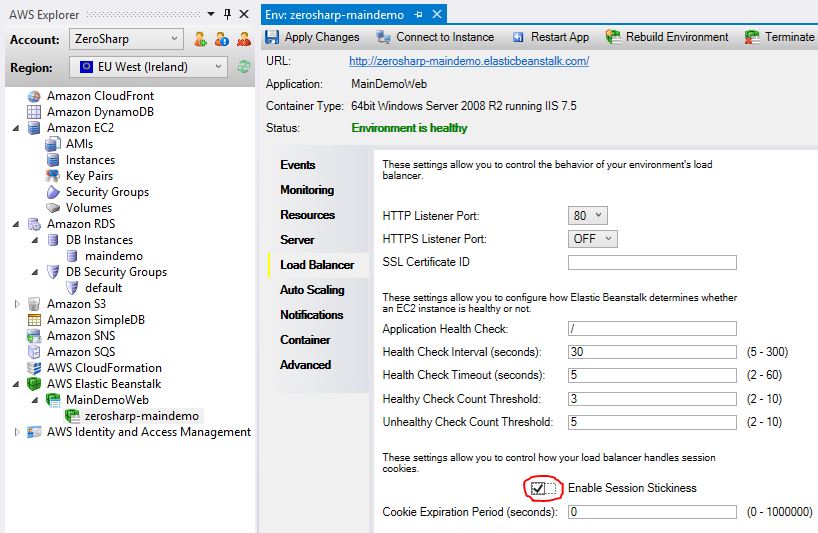Viewport: 818px width, 533px height.
Task: Select the Security Groups tree item
Action: pyautogui.click(x=107, y=192)
